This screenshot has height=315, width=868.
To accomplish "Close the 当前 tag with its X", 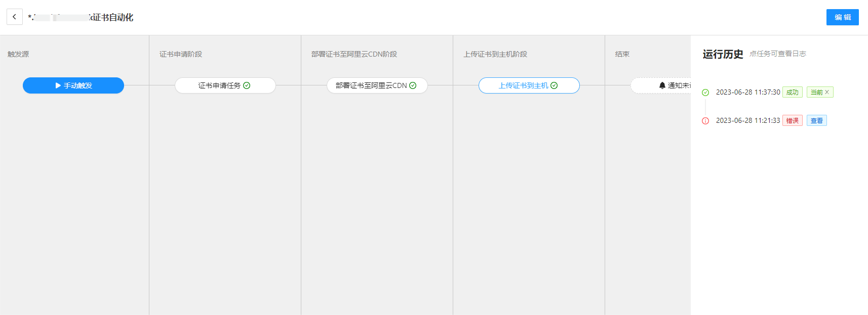I will tap(827, 92).
